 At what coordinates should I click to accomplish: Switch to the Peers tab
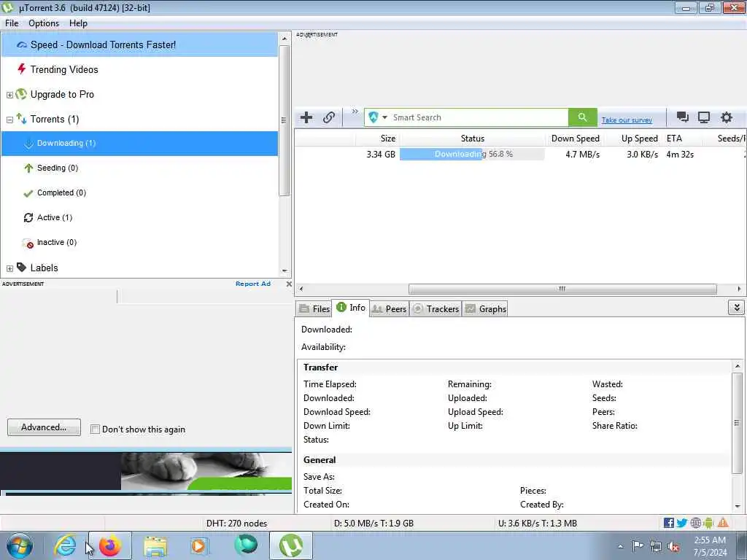pos(389,308)
